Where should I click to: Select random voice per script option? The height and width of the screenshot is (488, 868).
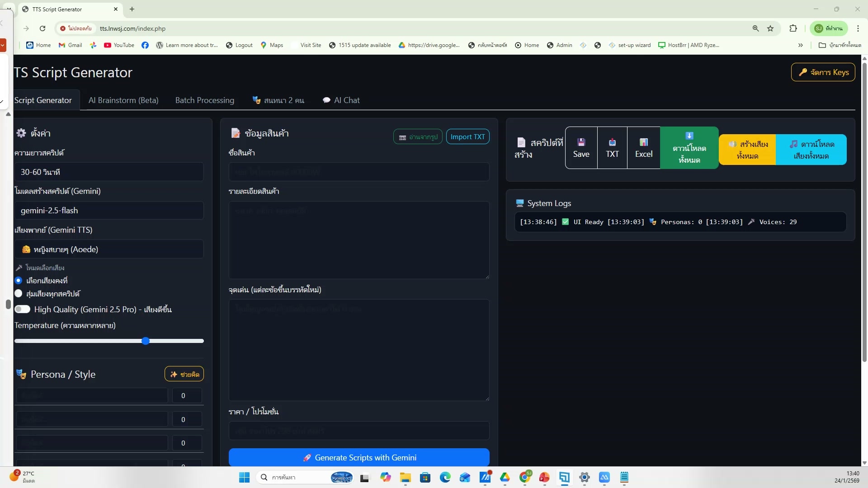pos(19,293)
